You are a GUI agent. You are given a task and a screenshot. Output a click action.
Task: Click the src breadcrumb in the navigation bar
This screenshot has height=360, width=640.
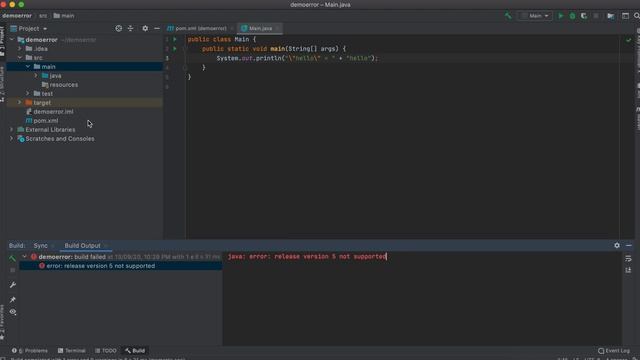coord(43,16)
